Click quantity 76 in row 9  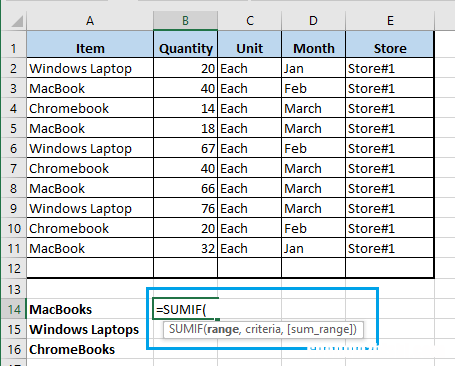[x=185, y=208]
